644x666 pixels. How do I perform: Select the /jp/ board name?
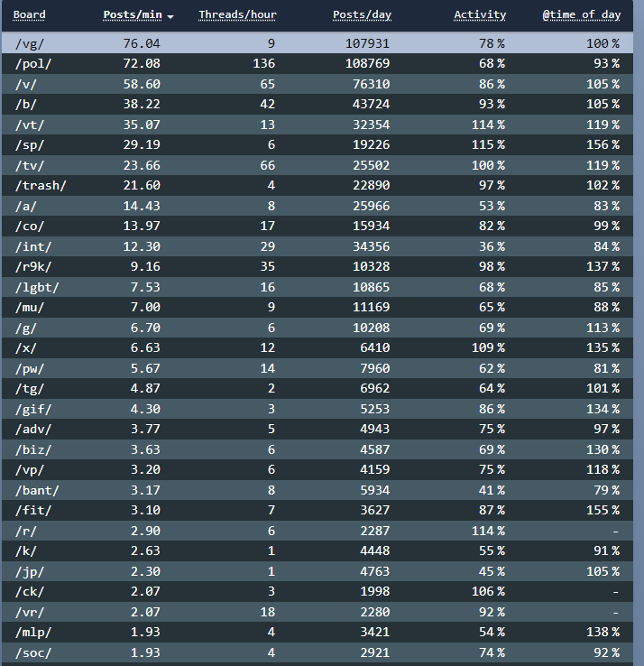(x=29, y=571)
